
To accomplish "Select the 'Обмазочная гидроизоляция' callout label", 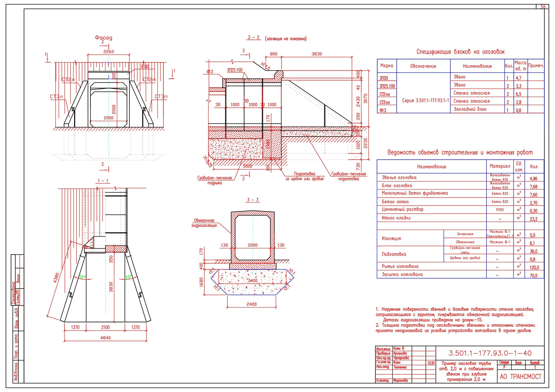I will pos(204,223).
